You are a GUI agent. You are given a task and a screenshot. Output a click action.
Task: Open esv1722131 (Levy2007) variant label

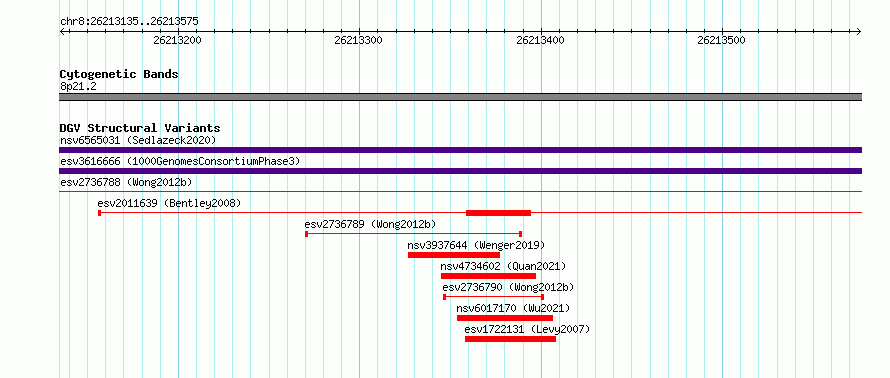coord(527,329)
